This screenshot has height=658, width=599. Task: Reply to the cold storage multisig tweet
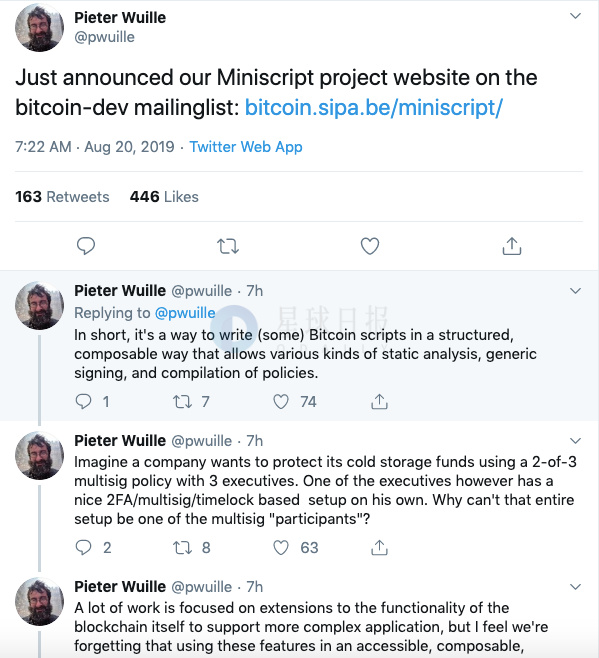click(83, 548)
